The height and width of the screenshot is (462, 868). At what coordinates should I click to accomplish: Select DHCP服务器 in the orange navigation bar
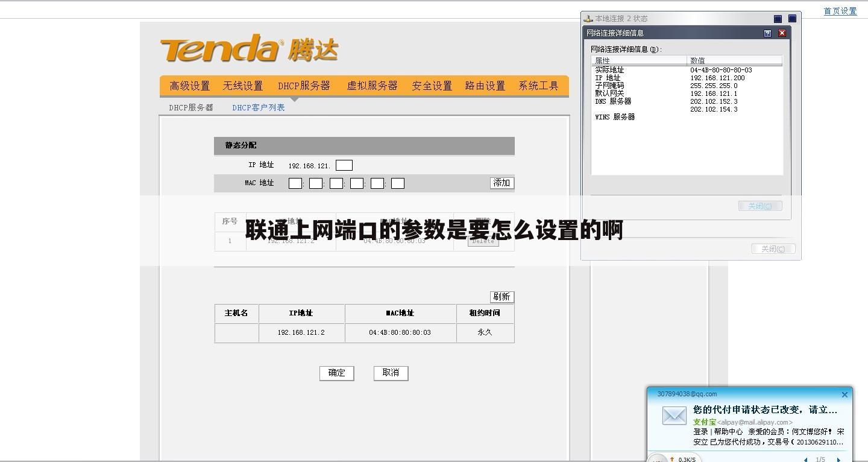[x=304, y=86]
